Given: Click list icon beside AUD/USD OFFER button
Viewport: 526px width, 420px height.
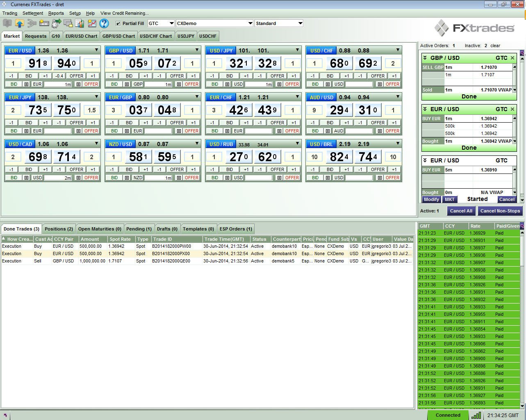Looking at the screenshot, I should [x=380, y=131].
